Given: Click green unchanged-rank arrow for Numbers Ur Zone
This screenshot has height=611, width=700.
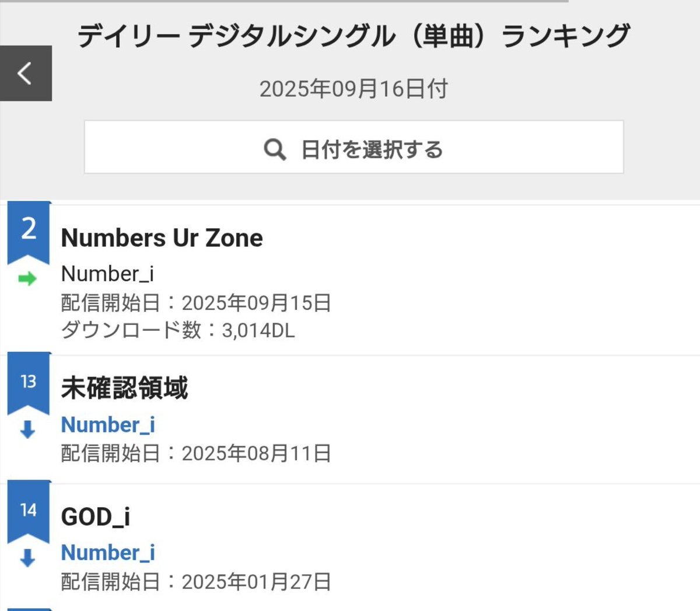Looking at the screenshot, I should point(27,278).
